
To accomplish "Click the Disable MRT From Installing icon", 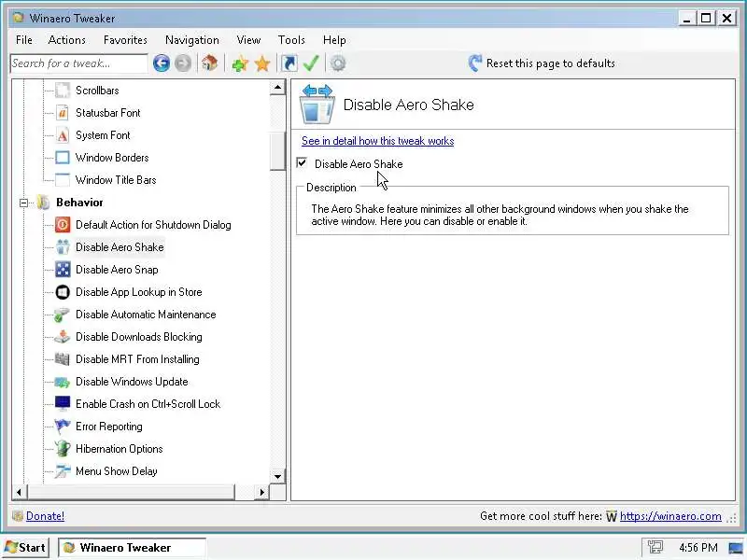I will coord(63,359).
